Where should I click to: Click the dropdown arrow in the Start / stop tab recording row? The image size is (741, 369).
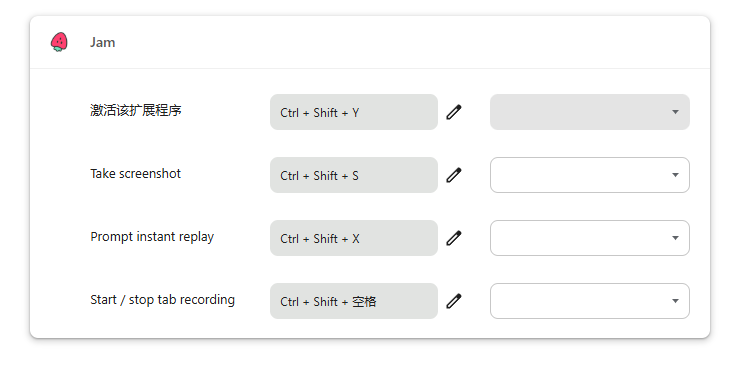(675, 301)
